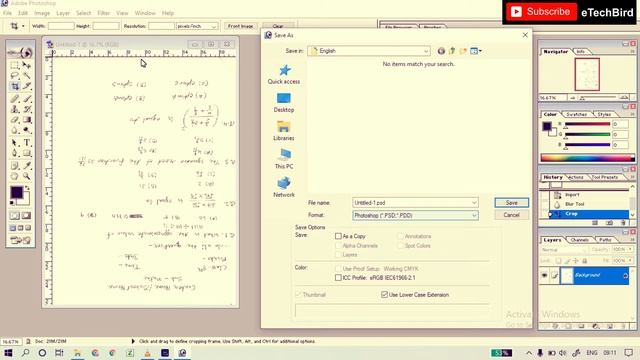This screenshot has height=360, width=640.
Task: Select the Crop history state
Action: 589,214
